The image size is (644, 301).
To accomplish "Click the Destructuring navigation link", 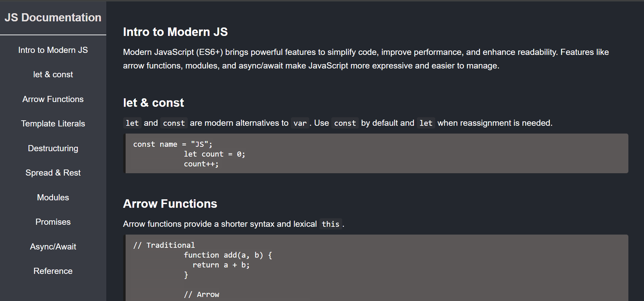I will (53, 148).
